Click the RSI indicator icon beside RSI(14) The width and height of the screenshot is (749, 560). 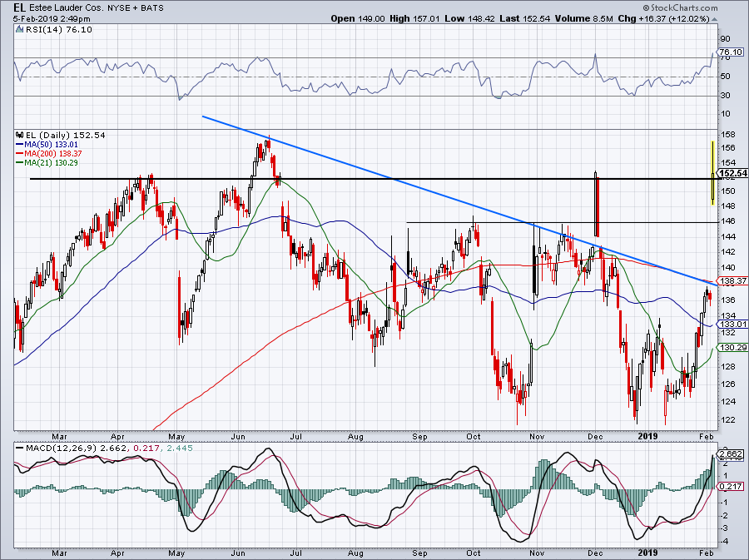pos(20,30)
